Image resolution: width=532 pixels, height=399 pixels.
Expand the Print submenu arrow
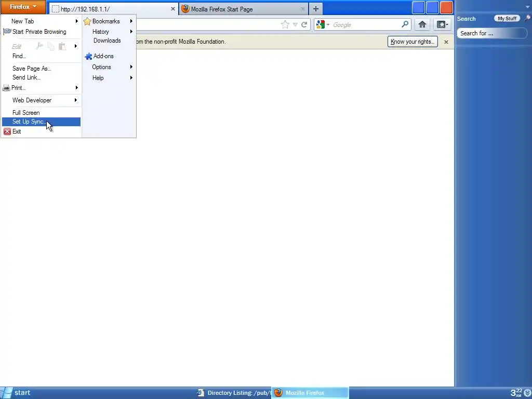click(77, 87)
